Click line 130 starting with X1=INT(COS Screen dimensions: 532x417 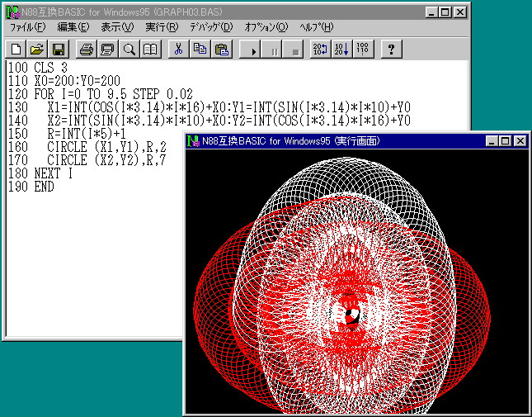210,107
